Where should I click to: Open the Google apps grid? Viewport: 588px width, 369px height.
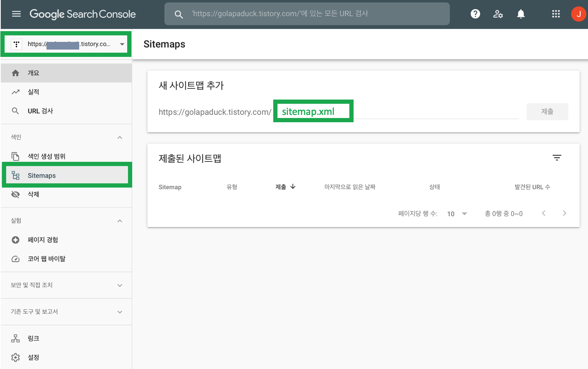tap(556, 14)
